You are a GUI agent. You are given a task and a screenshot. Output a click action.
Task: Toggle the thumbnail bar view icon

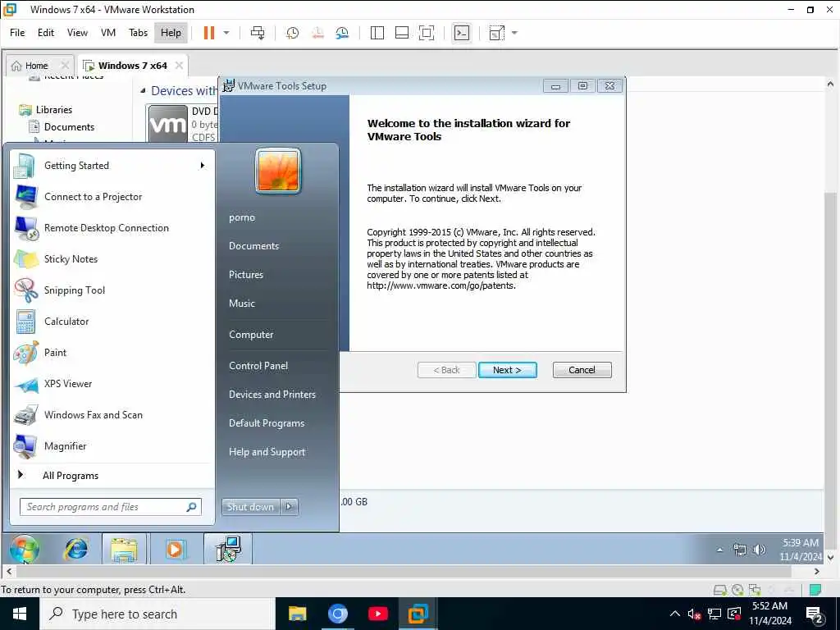(x=402, y=33)
